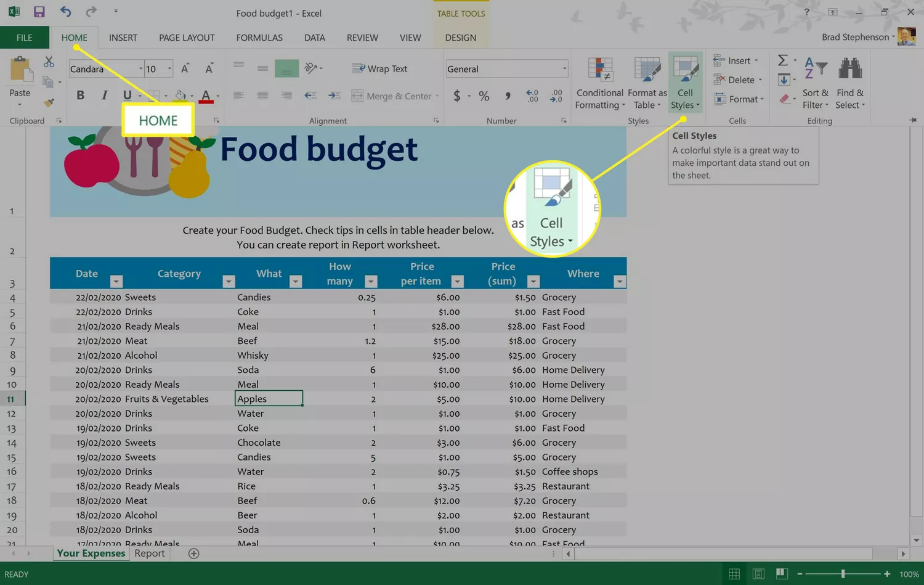Image resolution: width=924 pixels, height=585 pixels.
Task: Open Excel Help question mark
Action: (806, 12)
